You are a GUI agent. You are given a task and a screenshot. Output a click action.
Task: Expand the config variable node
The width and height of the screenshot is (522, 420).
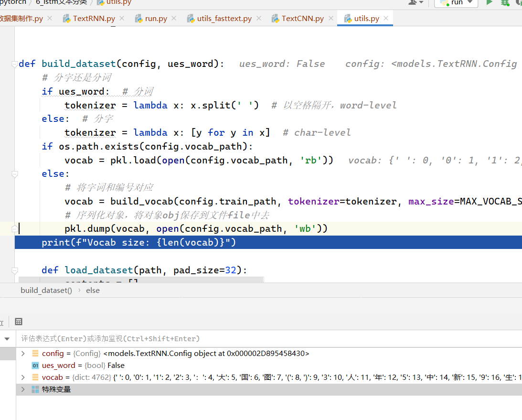23,354
